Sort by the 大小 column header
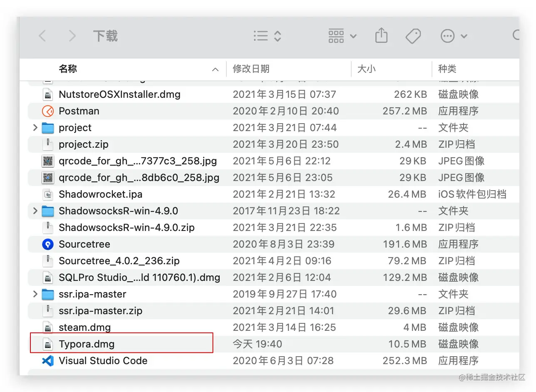This screenshot has height=392, width=536. click(x=366, y=69)
